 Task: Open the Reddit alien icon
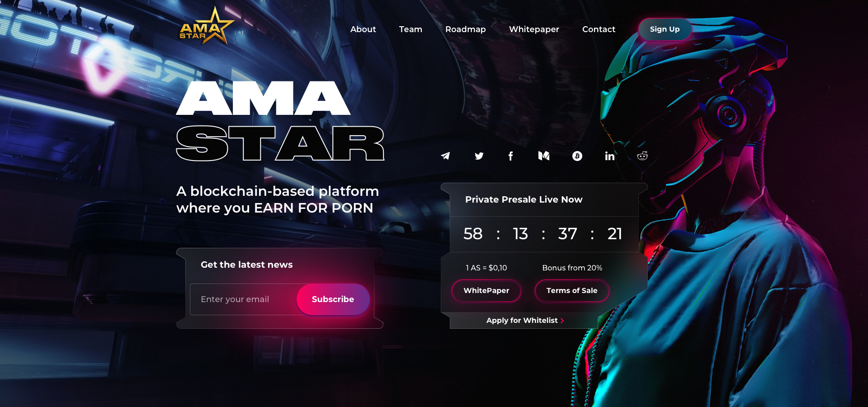pyautogui.click(x=642, y=156)
